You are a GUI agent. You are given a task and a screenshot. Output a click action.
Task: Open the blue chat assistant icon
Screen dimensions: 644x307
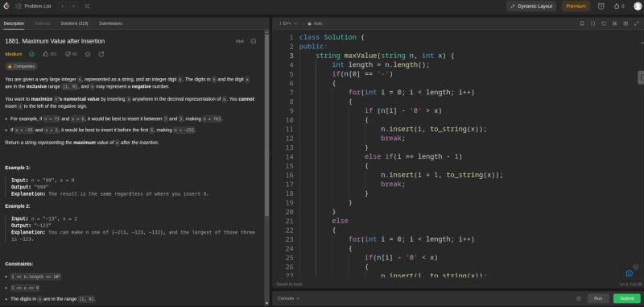coord(630,273)
